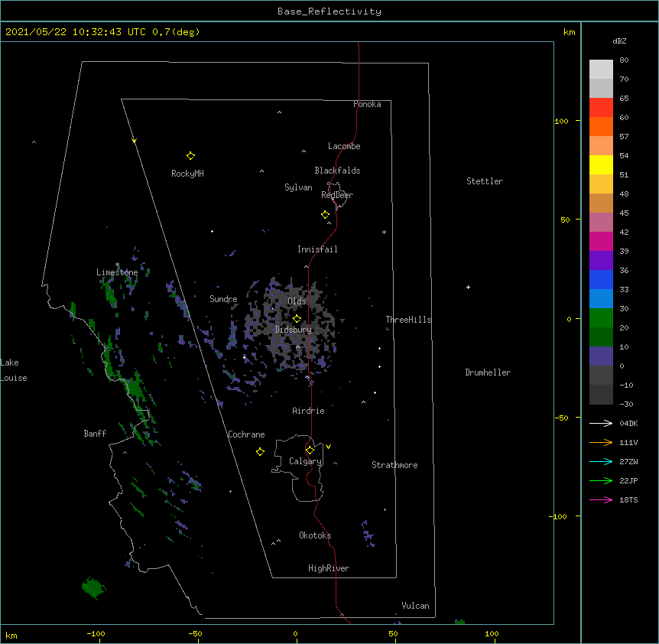Select the Innisfail town label
The image size is (659, 644).
click(x=317, y=249)
